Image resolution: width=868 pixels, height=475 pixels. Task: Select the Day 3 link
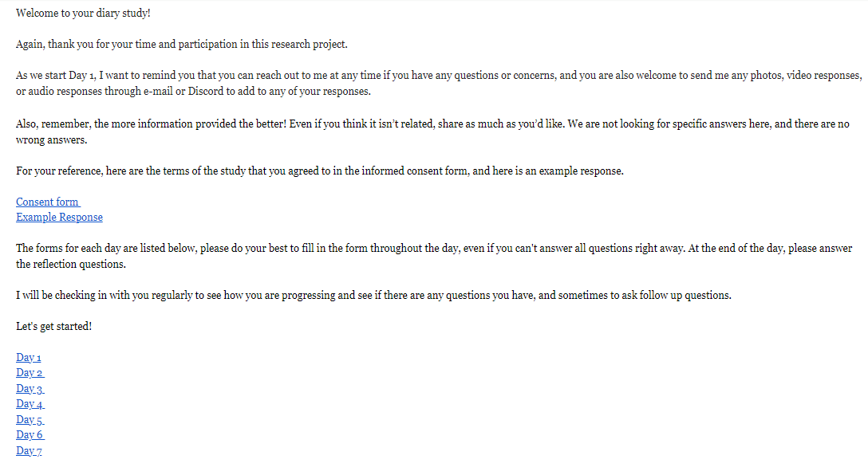coord(30,388)
